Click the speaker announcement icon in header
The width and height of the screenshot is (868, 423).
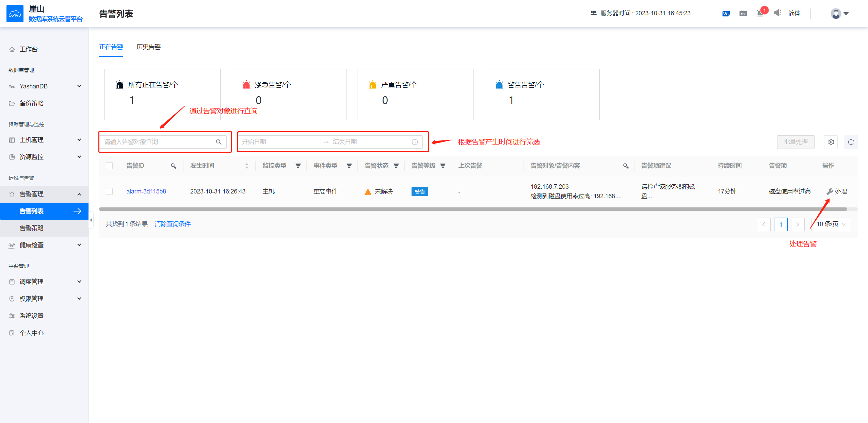[777, 13]
